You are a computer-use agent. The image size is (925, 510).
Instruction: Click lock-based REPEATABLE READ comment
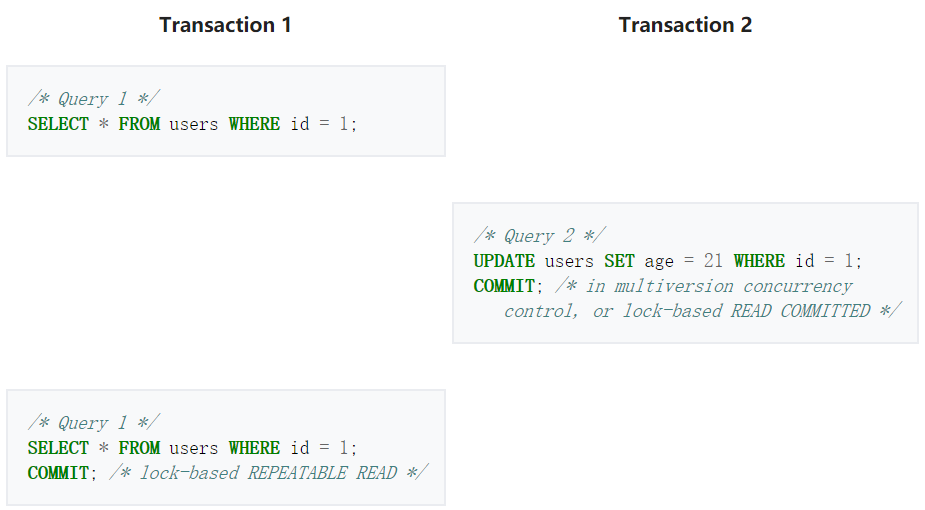269,473
